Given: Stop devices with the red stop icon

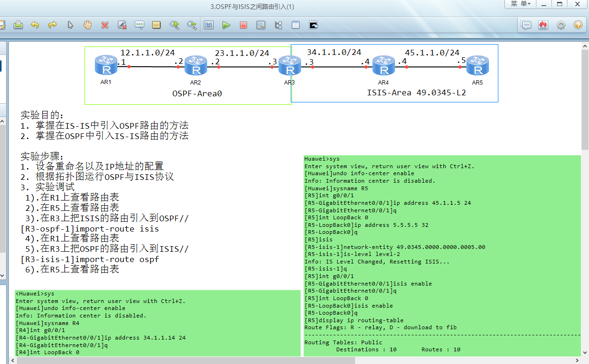Looking at the screenshot, I should point(243,25).
